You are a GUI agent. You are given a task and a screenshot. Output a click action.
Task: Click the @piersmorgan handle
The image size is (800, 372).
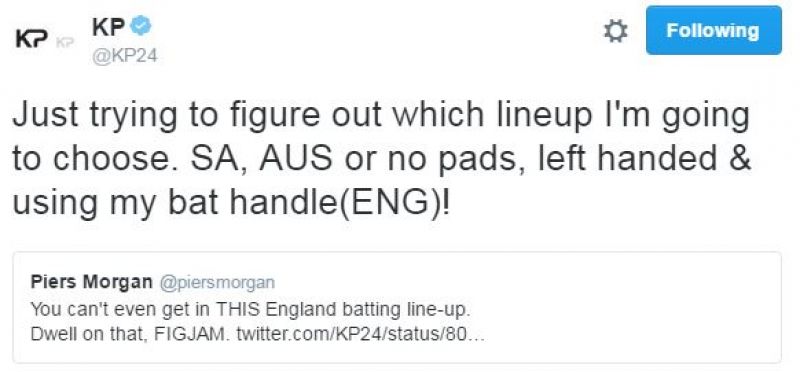tap(218, 282)
